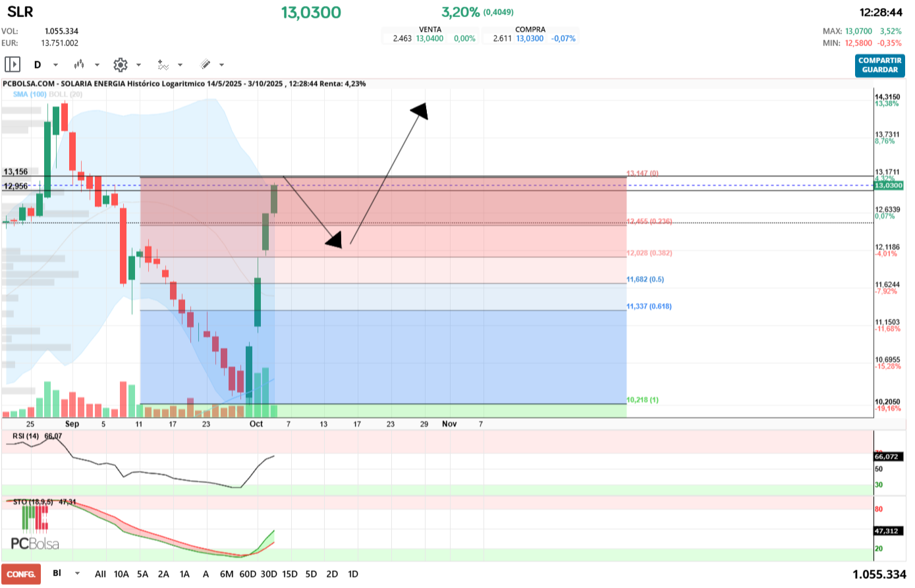Click the candlestick chart type icon
This screenshot has height=588, width=915.
[x=79, y=65]
